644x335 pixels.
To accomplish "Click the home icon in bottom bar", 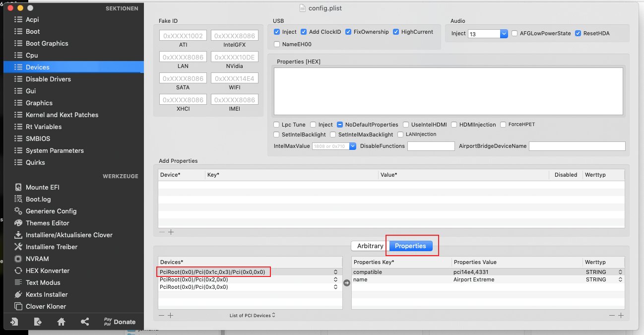I will tap(61, 322).
